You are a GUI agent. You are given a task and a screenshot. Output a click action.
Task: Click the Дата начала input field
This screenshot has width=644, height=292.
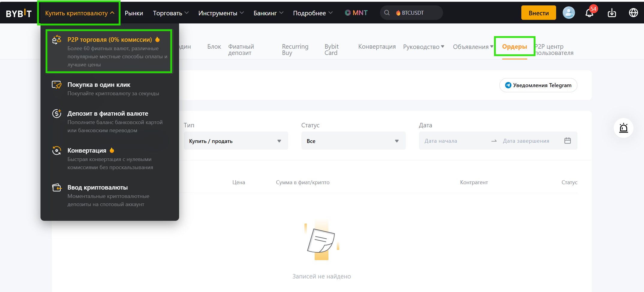[453, 141]
